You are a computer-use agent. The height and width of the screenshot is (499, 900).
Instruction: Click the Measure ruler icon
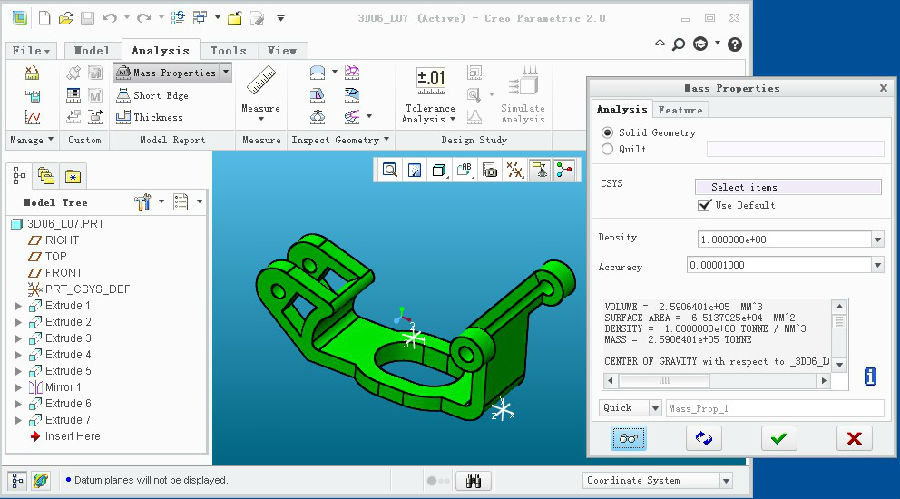260,82
